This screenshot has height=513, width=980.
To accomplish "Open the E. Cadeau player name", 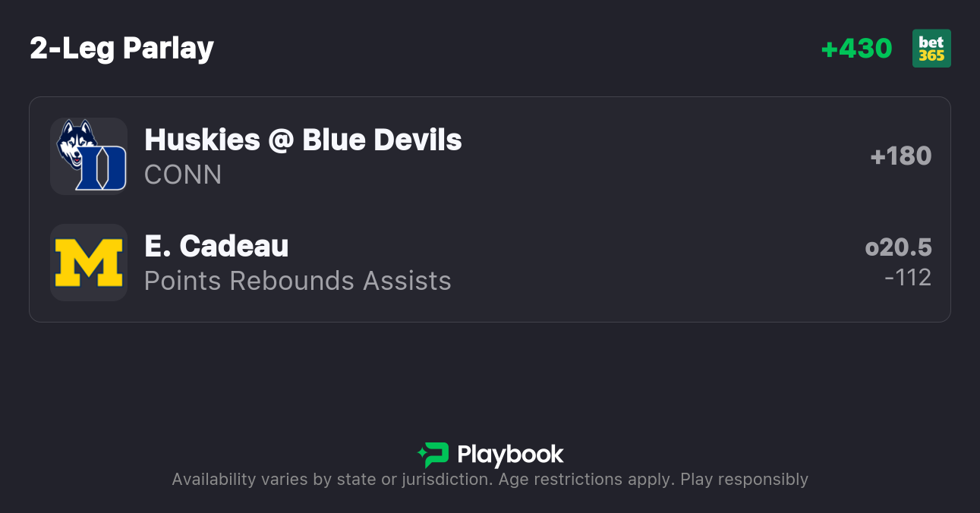I will pyautogui.click(x=216, y=246).
